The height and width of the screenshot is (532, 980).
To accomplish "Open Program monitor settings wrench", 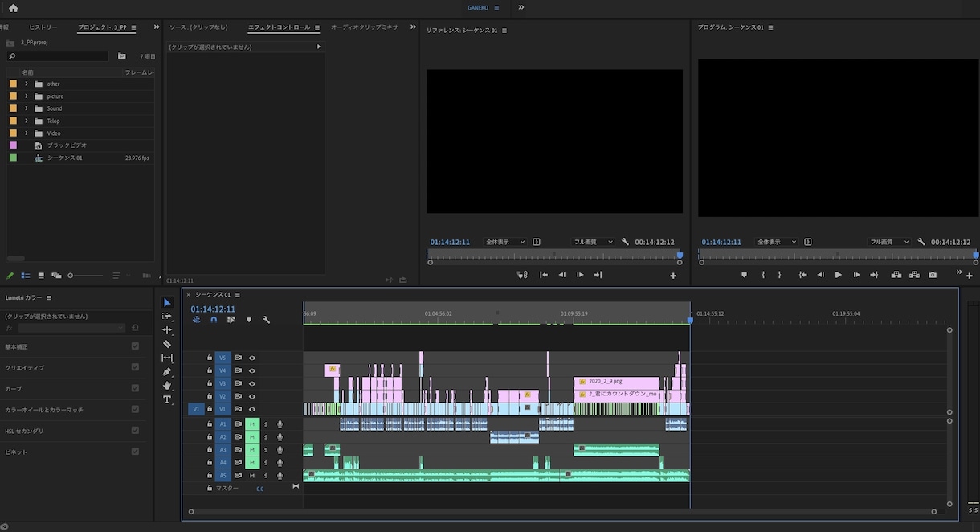I will point(922,242).
